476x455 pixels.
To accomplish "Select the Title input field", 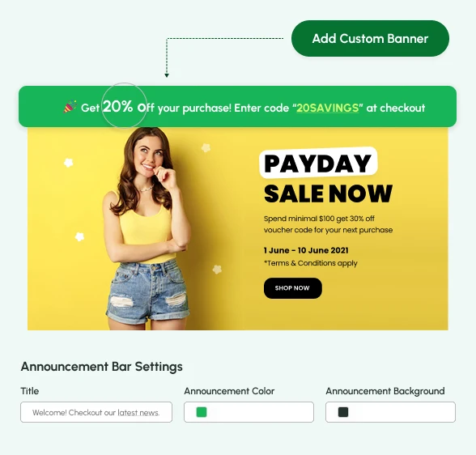I will 96,412.
